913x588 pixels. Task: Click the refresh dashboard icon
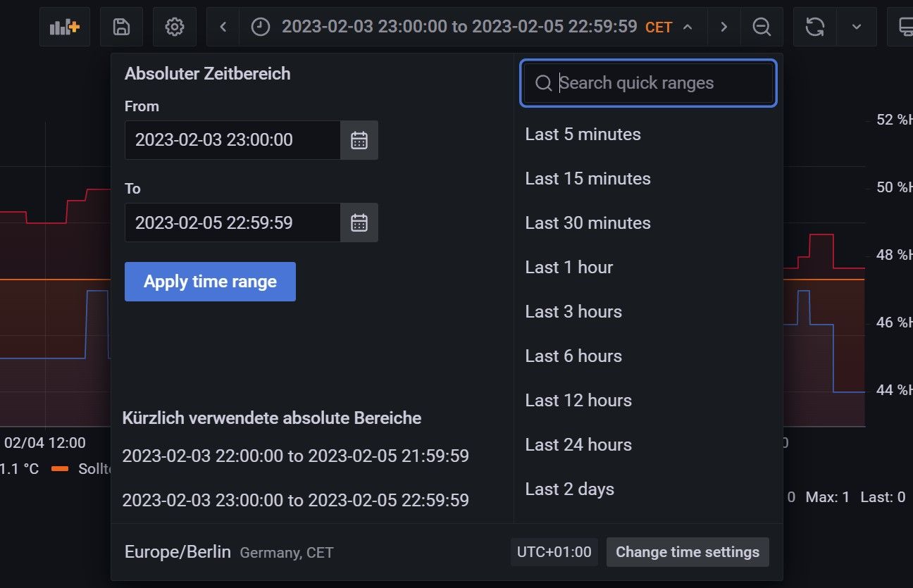tap(815, 27)
